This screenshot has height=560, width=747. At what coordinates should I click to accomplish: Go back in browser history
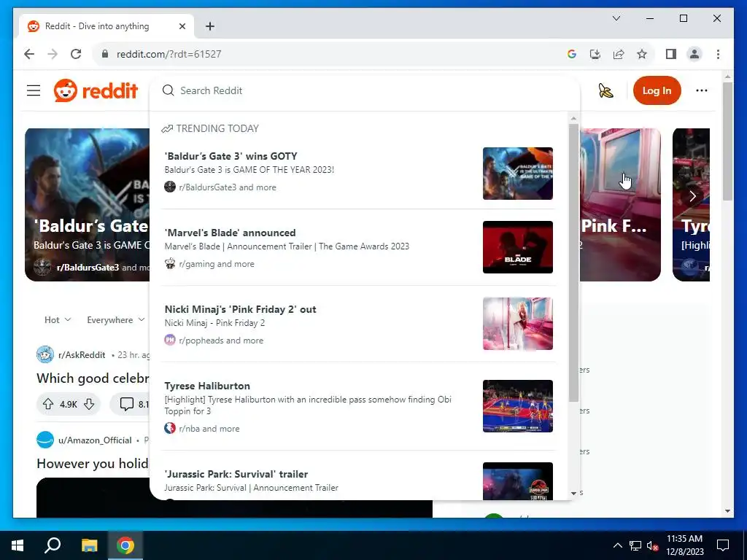click(29, 54)
